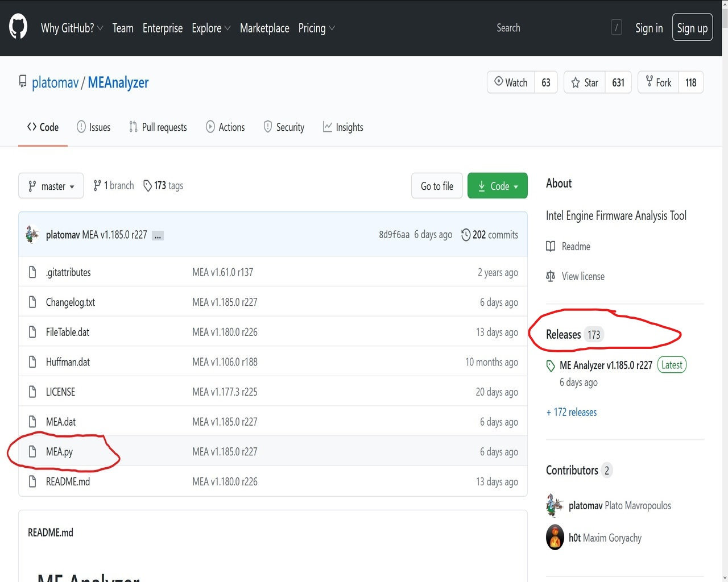This screenshot has height=582, width=728.
Task: Click the Sign in link
Action: click(x=649, y=28)
